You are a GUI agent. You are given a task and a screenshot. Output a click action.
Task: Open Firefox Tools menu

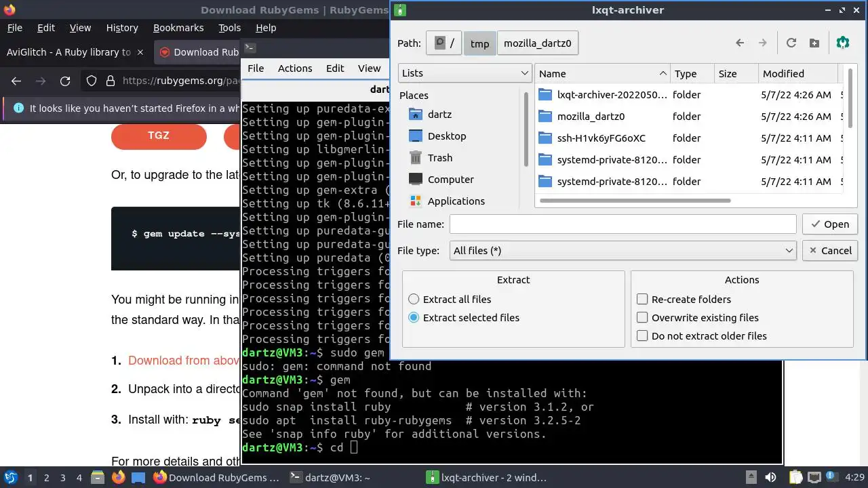point(230,28)
